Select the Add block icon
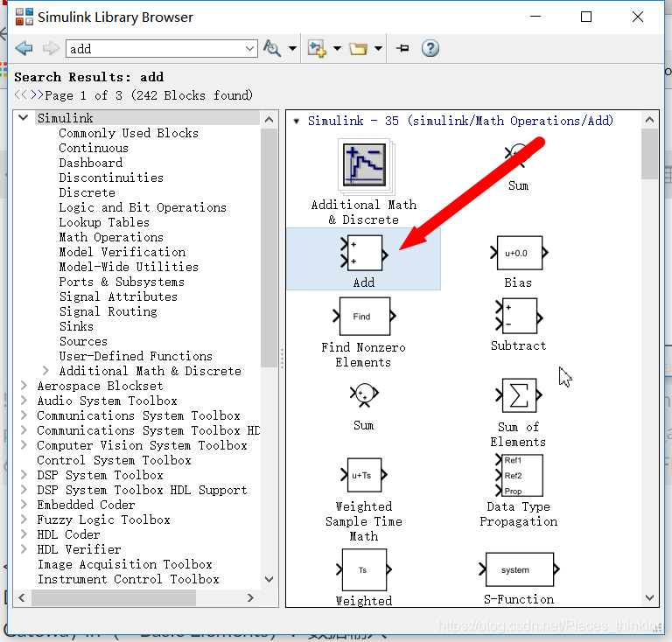672x642 pixels. tap(364, 253)
